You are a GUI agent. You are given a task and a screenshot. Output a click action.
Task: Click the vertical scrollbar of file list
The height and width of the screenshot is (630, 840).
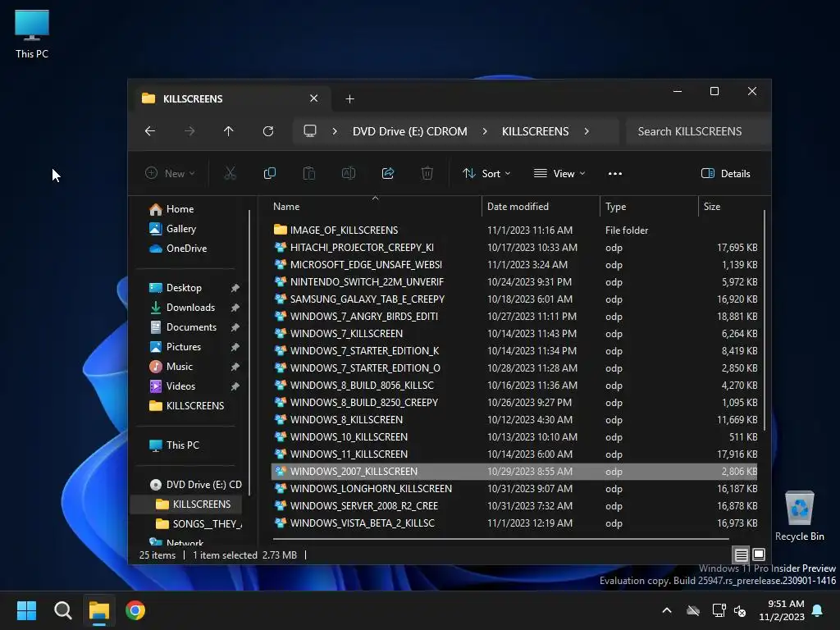coord(764,320)
